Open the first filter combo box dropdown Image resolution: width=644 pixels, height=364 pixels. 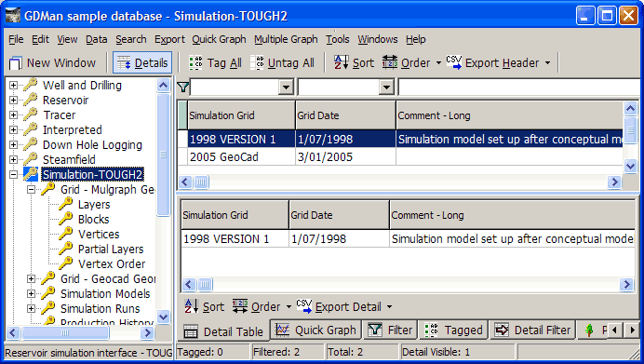click(x=286, y=88)
